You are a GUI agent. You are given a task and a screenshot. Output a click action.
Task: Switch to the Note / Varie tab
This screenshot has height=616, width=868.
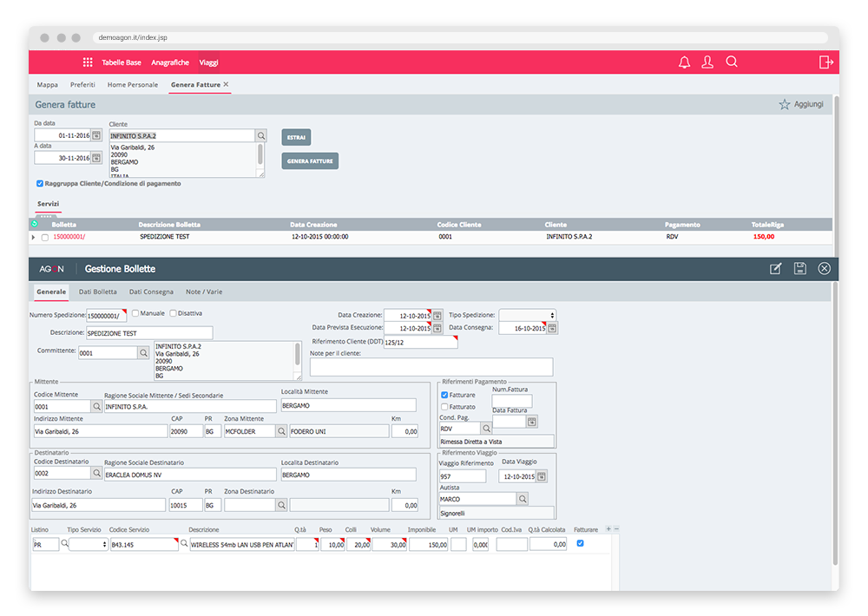204,292
